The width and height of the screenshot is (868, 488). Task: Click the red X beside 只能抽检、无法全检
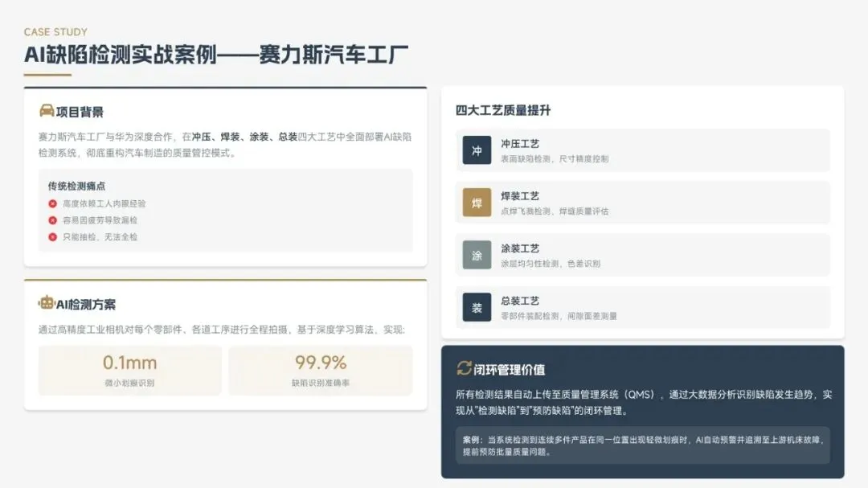click(x=52, y=237)
